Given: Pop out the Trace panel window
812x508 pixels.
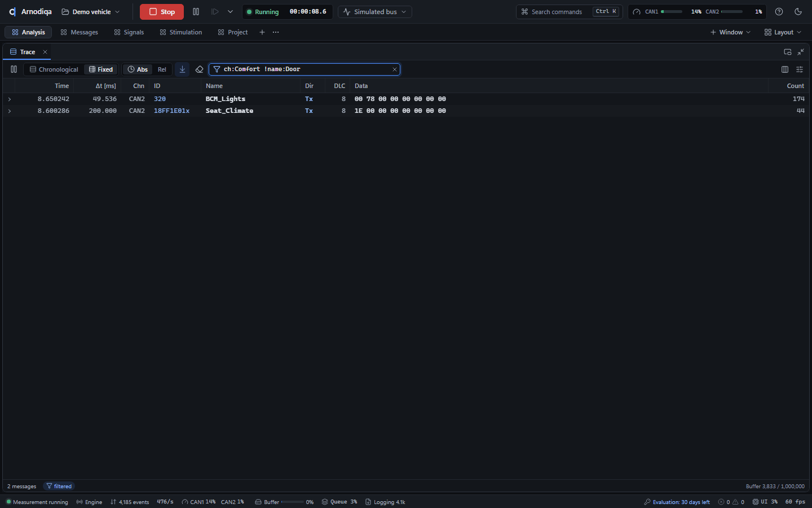Looking at the screenshot, I should (788, 52).
